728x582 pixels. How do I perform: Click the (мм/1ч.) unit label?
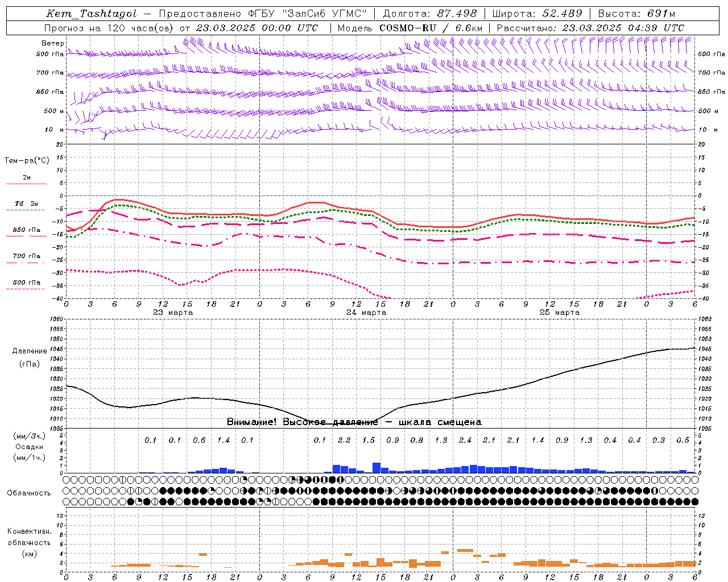[29, 458]
